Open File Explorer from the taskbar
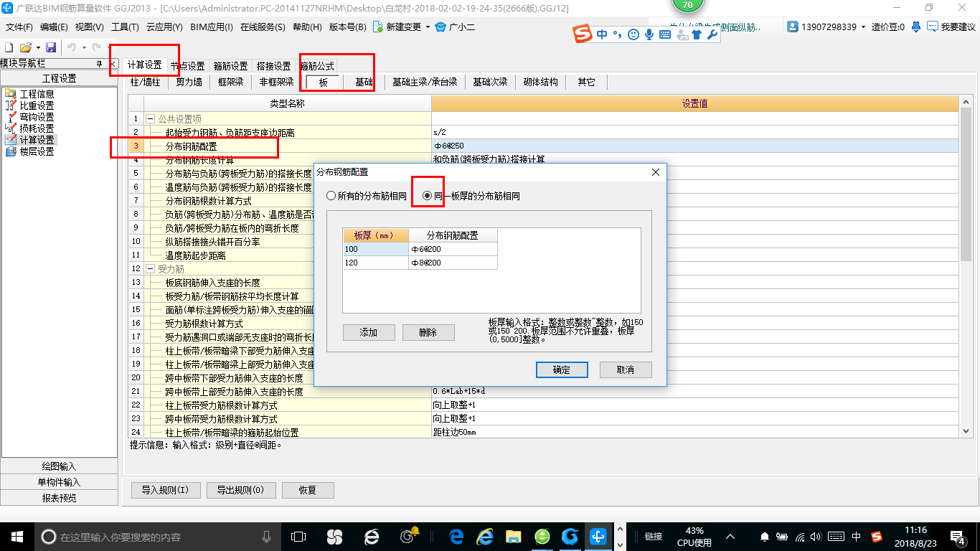 click(513, 536)
